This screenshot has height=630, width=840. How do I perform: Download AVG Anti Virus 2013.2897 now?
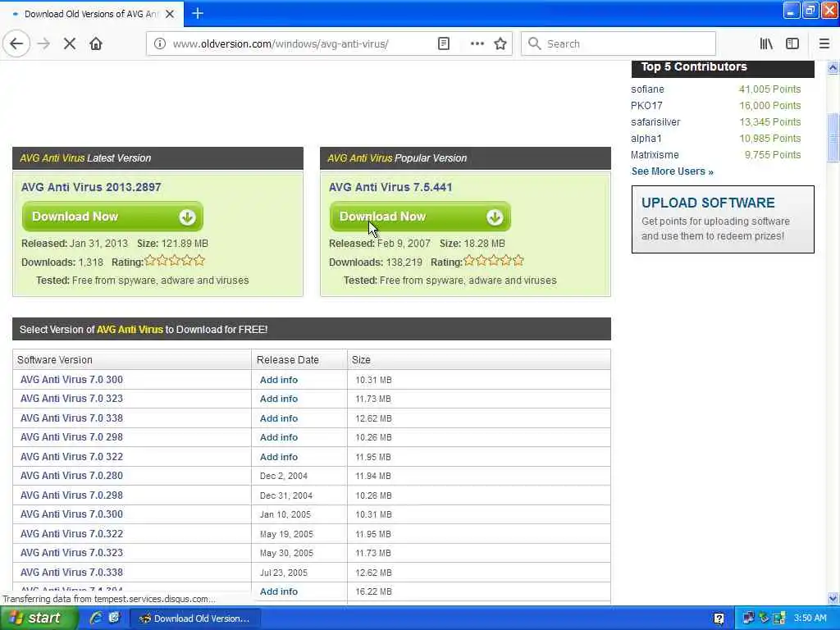tap(112, 217)
